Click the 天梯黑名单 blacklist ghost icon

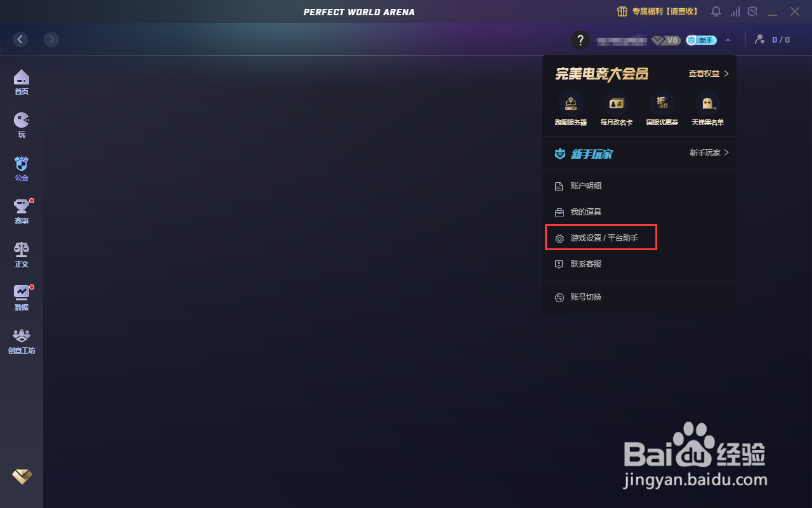707,103
